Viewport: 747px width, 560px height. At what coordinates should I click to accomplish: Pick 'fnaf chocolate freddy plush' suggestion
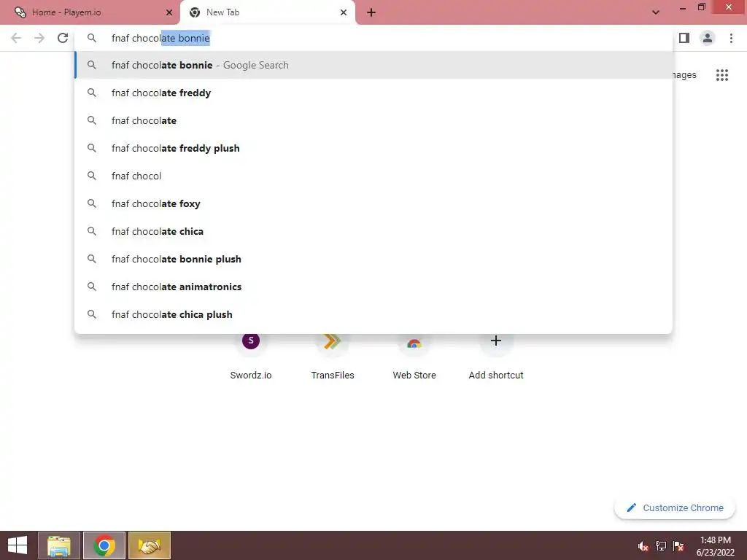[373, 148]
